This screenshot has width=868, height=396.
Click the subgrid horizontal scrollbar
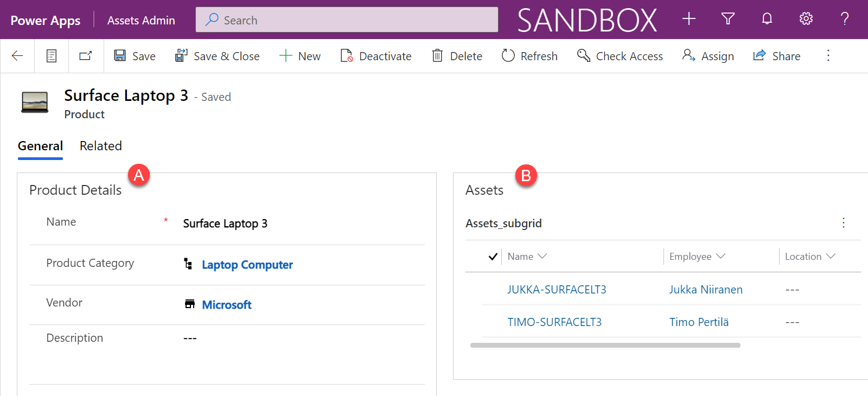point(605,345)
